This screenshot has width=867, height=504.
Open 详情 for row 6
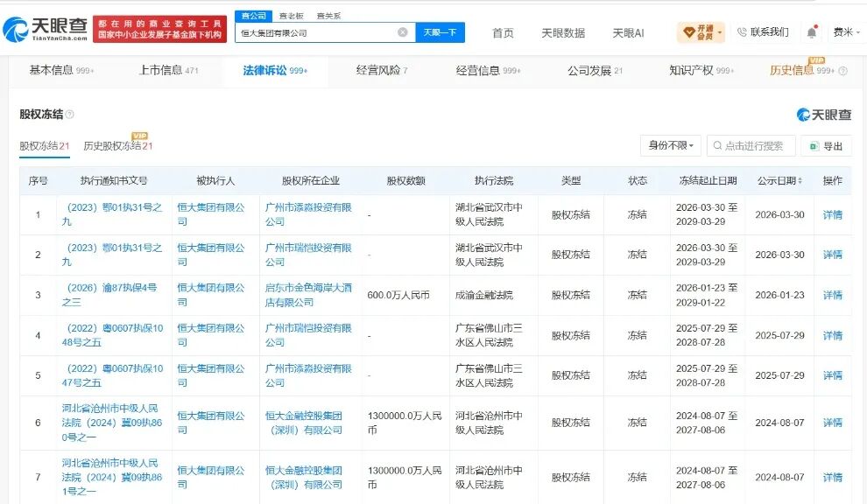point(833,423)
